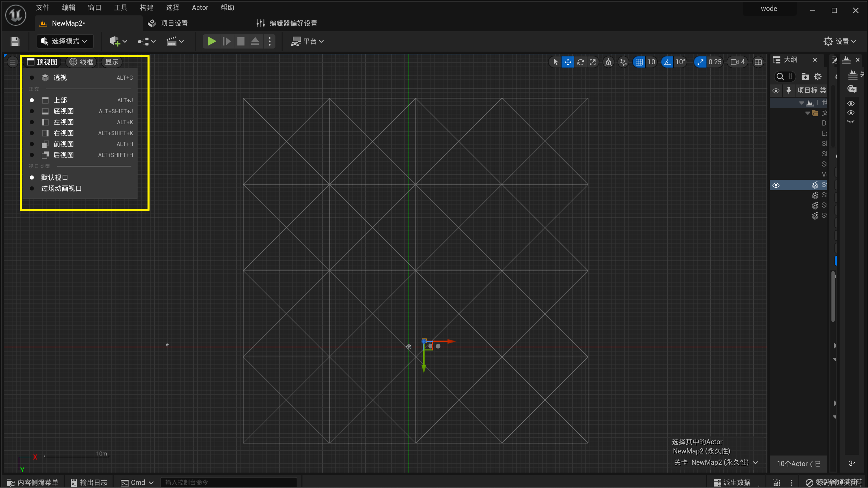Select 右视图 right view option

81,133
